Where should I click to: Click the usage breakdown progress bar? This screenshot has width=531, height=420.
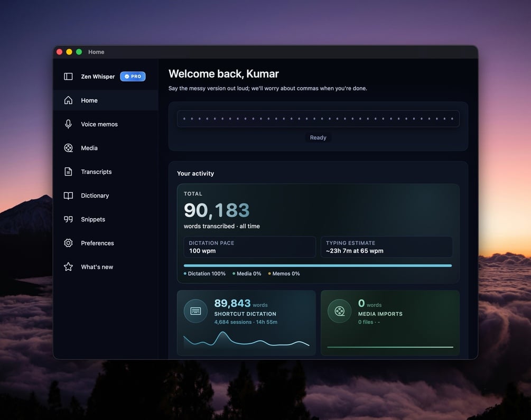[x=318, y=266]
